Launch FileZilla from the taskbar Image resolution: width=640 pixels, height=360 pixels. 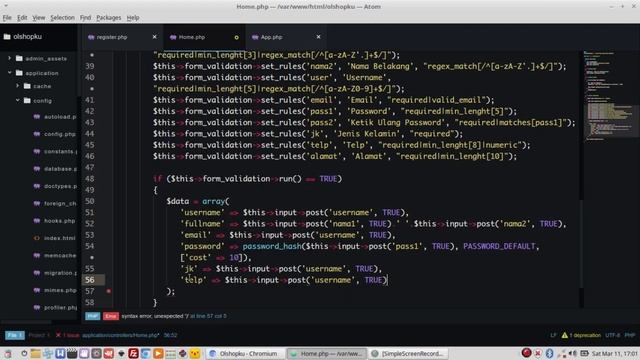click(133, 353)
